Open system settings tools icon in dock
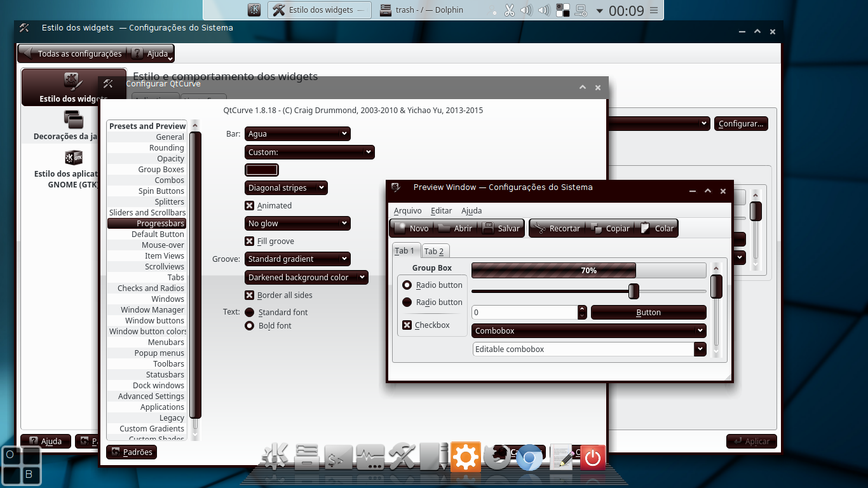 pyautogui.click(x=402, y=456)
